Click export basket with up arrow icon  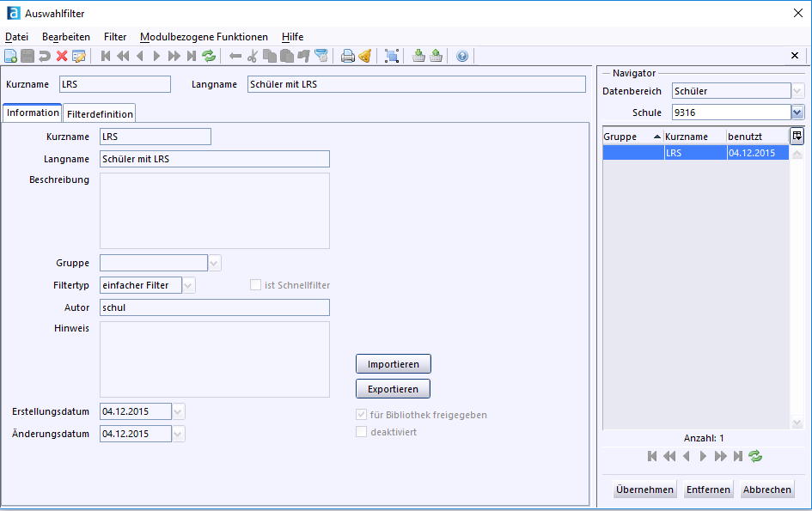pos(436,56)
